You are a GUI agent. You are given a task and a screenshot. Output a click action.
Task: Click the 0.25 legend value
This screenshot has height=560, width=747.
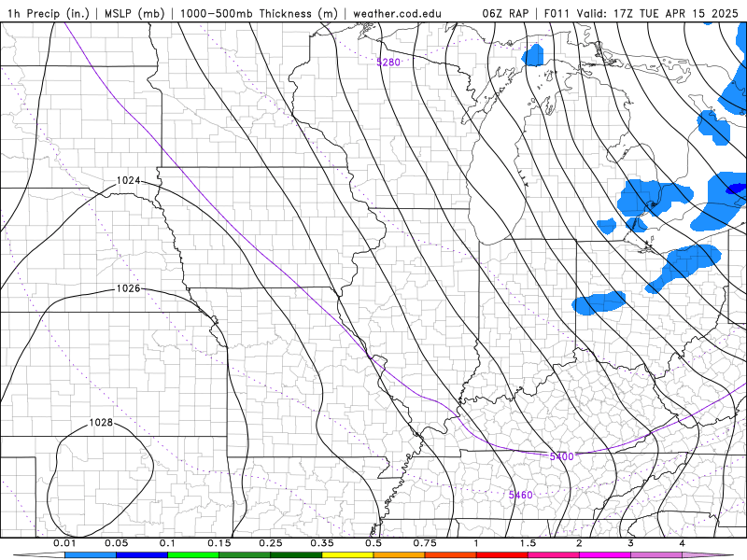click(271, 543)
